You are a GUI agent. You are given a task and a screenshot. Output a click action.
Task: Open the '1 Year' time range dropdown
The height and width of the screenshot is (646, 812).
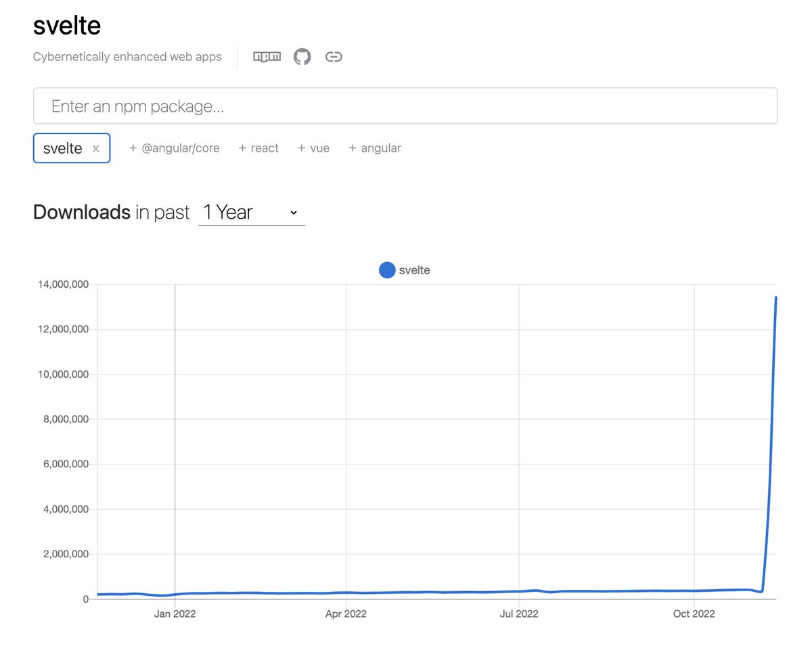point(252,213)
